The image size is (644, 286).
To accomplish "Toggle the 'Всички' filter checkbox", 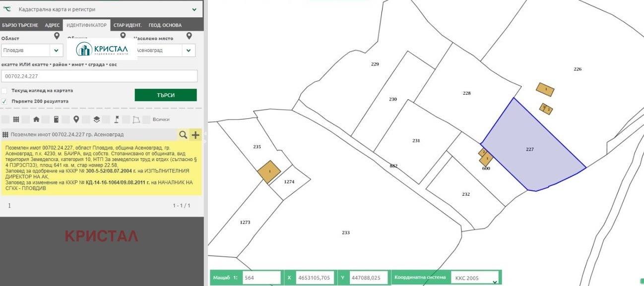I will point(146,119).
